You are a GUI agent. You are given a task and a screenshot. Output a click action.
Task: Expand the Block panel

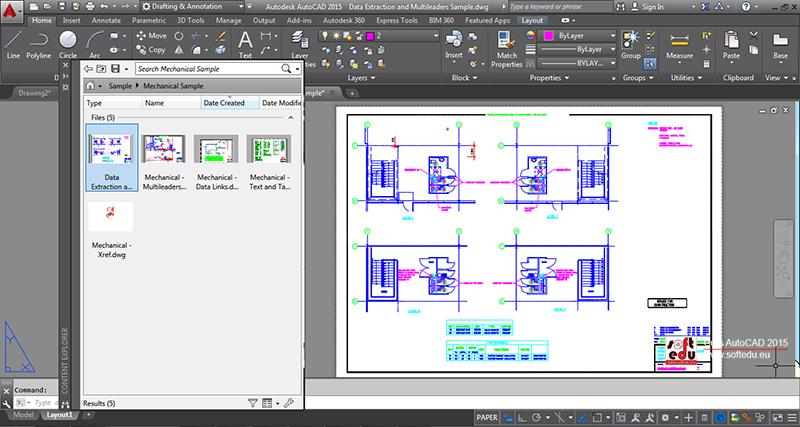pyautogui.click(x=464, y=78)
